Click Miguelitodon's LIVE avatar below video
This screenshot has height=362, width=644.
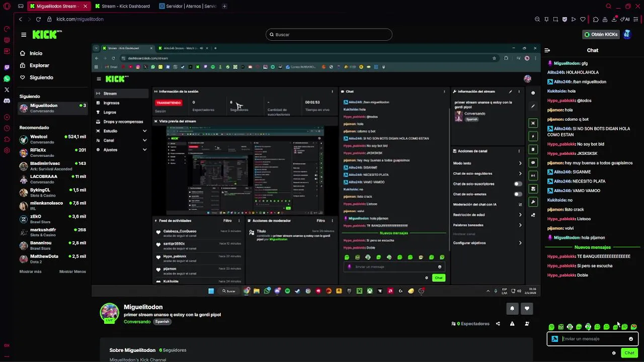click(x=109, y=313)
